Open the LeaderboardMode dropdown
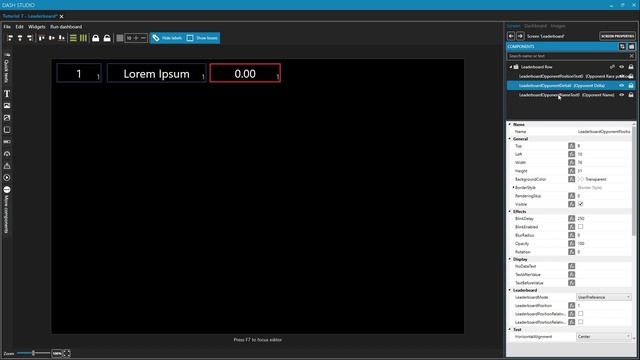This screenshot has height=360, width=640. coord(604,297)
